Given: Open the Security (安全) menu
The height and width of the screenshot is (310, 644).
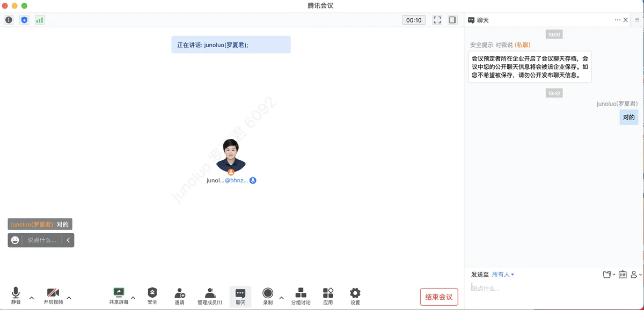Looking at the screenshot, I should tap(152, 296).
